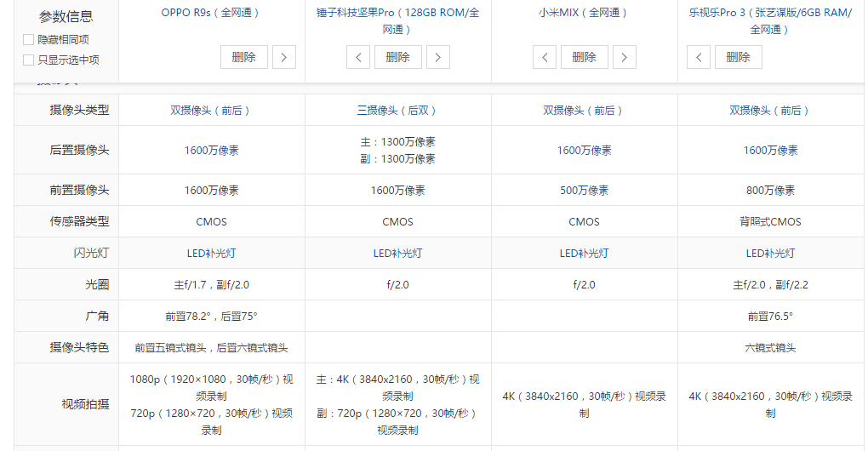Screen dimensions: 868x451
Task: Select 乐视乐Pro 3 六镜式镜头 feature text
Action: coord(770,348)
